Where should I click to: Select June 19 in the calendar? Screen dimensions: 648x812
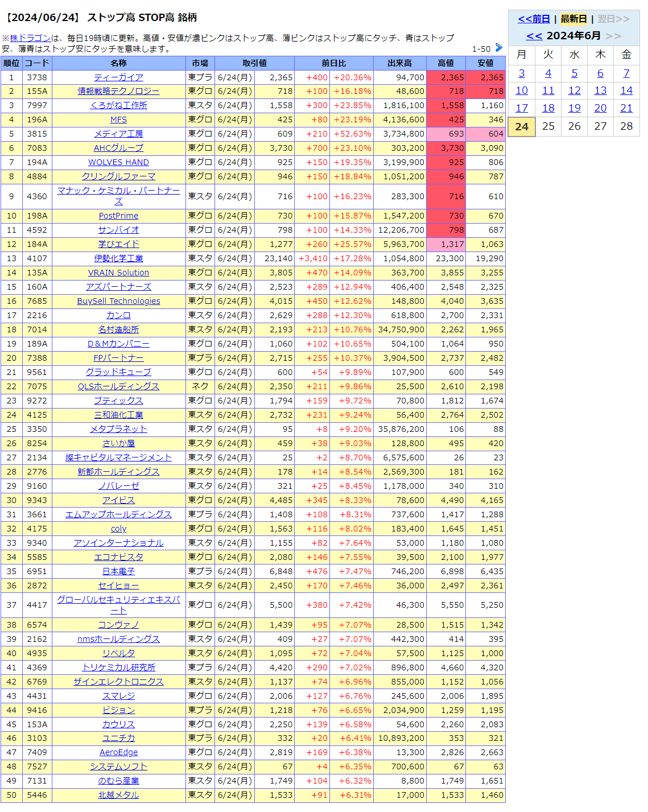575,108
